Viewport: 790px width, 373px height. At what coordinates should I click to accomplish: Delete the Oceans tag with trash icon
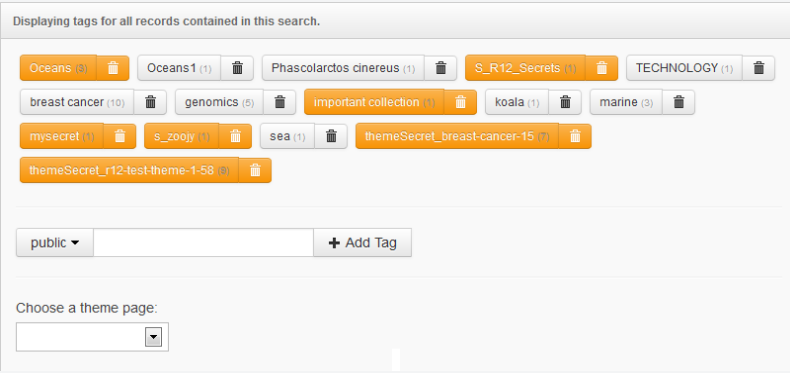point(113,68)
